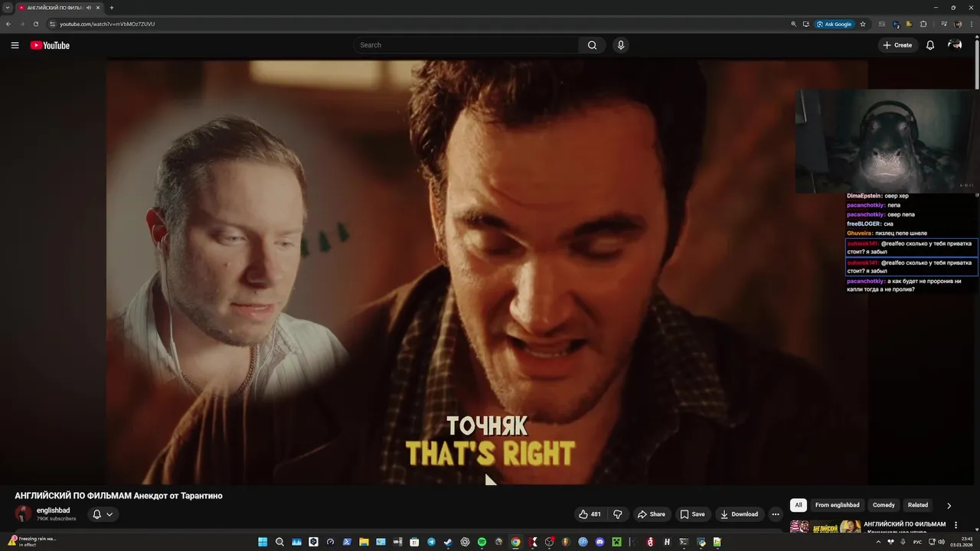Save the video to a playlist
Viewport: 980px width, 551px height.
pyautogui.click(x=692, y=514)
